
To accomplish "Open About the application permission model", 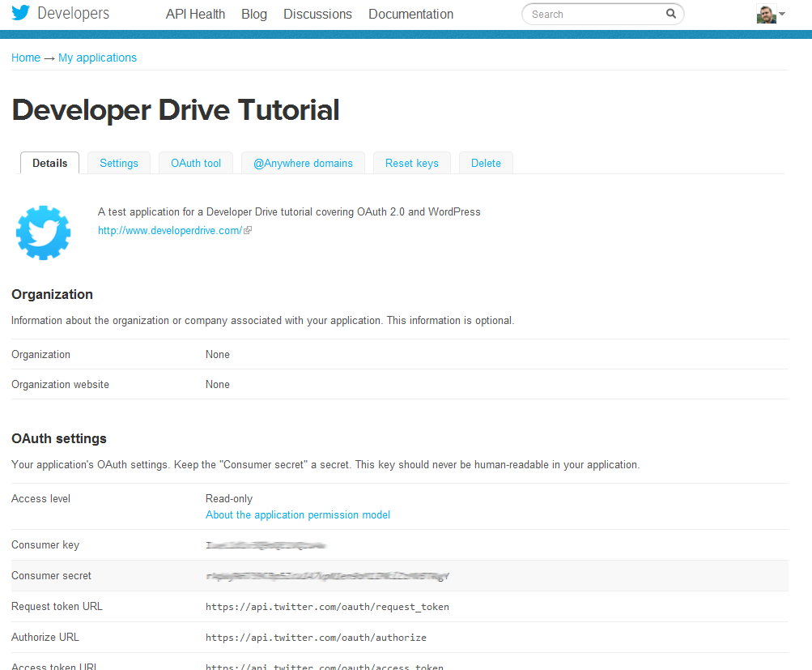I will coord(298,514).
